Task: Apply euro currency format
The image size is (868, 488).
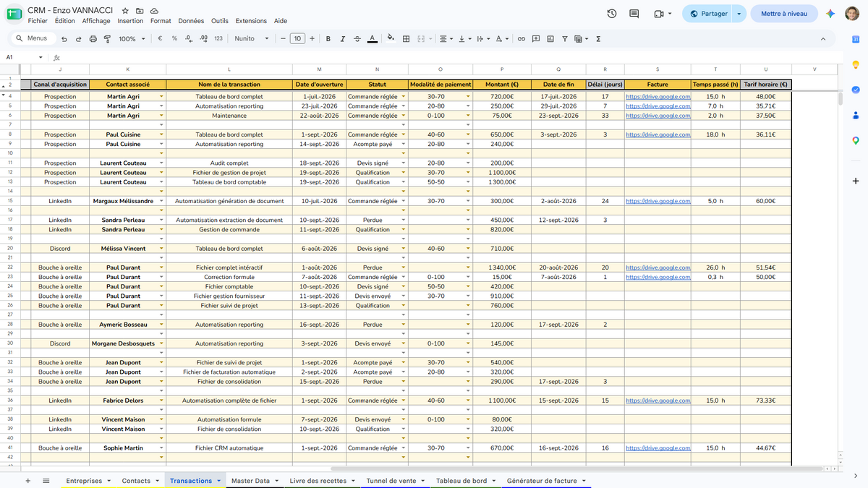Action: (160, 39)
